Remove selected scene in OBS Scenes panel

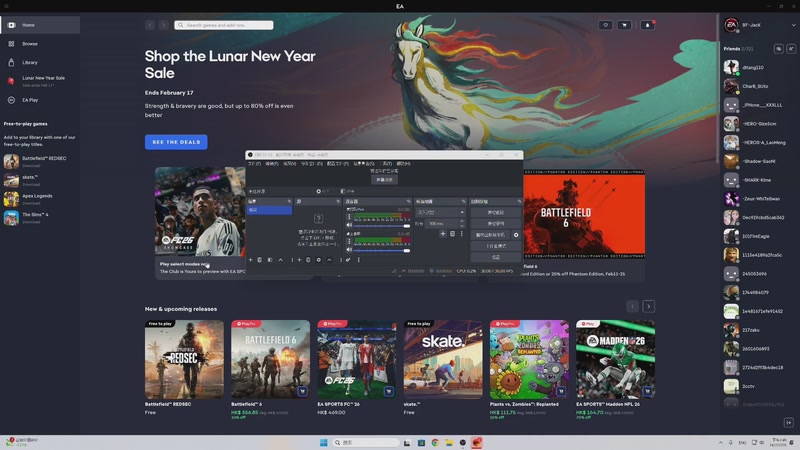click(259, 260)
